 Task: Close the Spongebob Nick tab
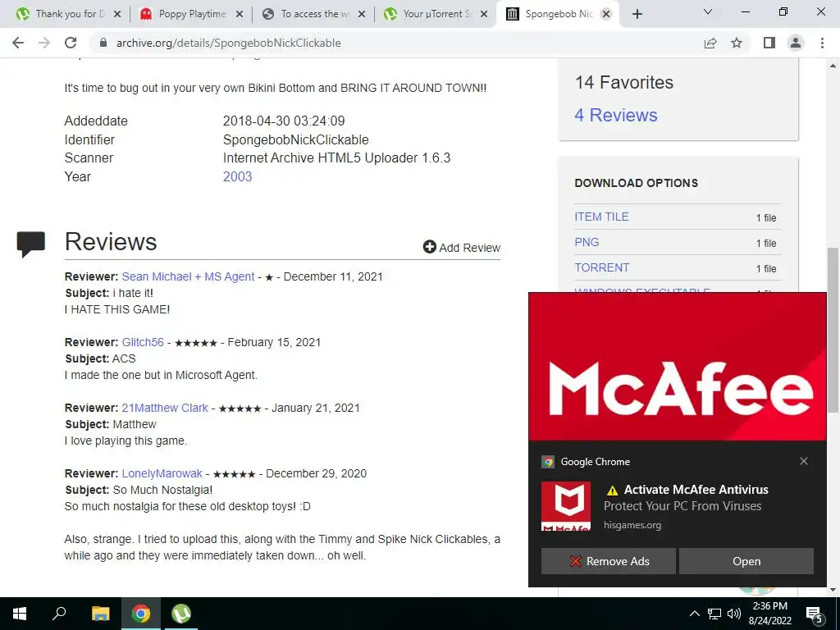pos(606,14)
